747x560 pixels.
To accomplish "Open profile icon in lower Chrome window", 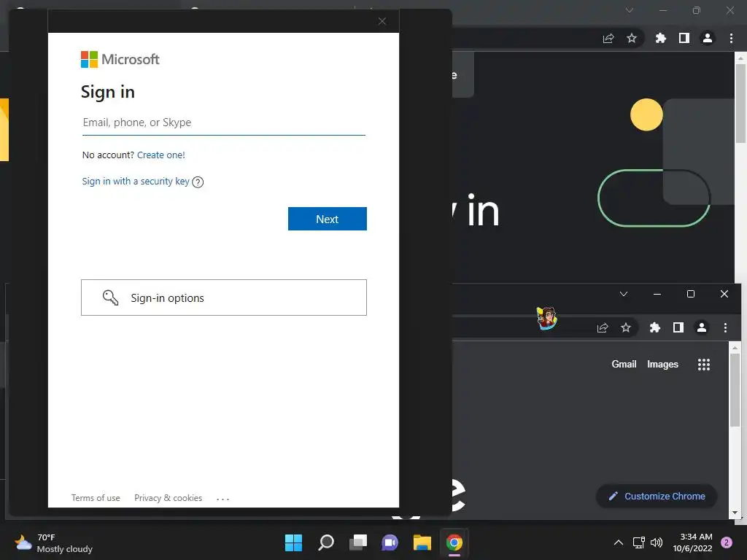I will click(x=702, y=327).
